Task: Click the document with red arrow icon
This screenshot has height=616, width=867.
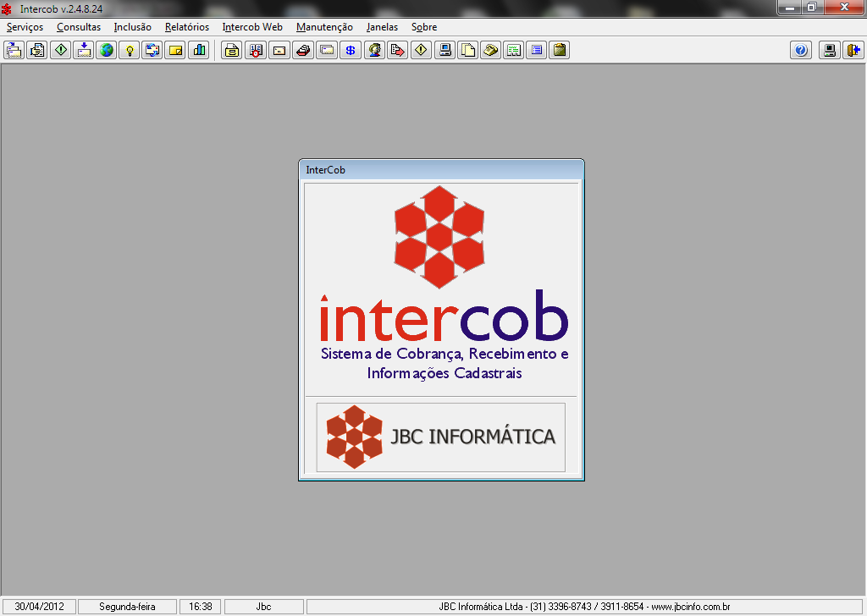Action: 398,50
